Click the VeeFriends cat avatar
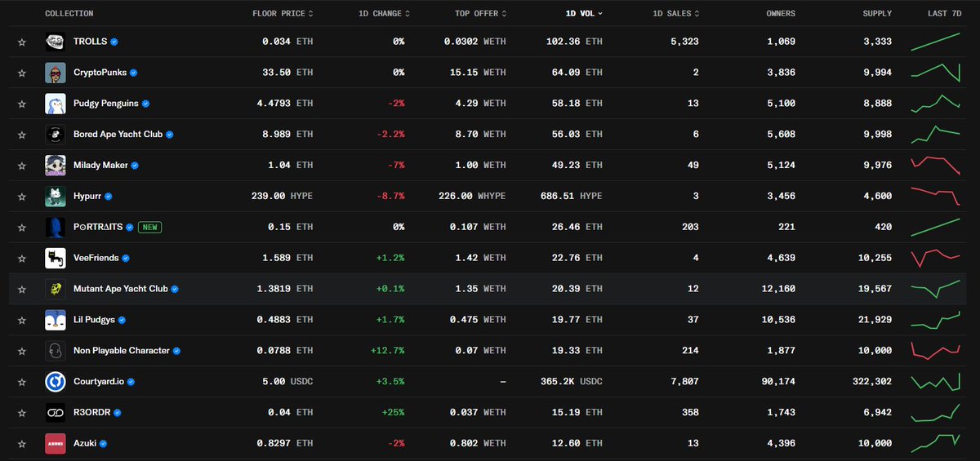Image resolution: width=980 pixels, height=461 pixels. 56,258
